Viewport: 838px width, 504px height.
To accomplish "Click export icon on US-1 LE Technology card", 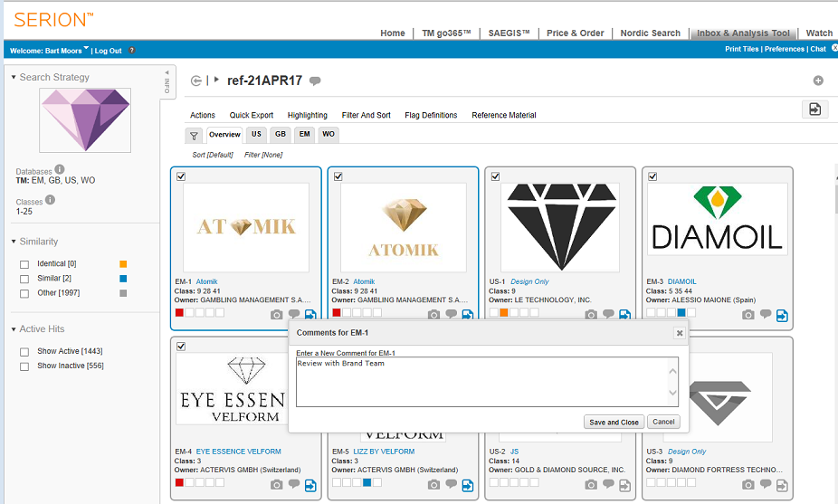I will (x=624, y=315).
